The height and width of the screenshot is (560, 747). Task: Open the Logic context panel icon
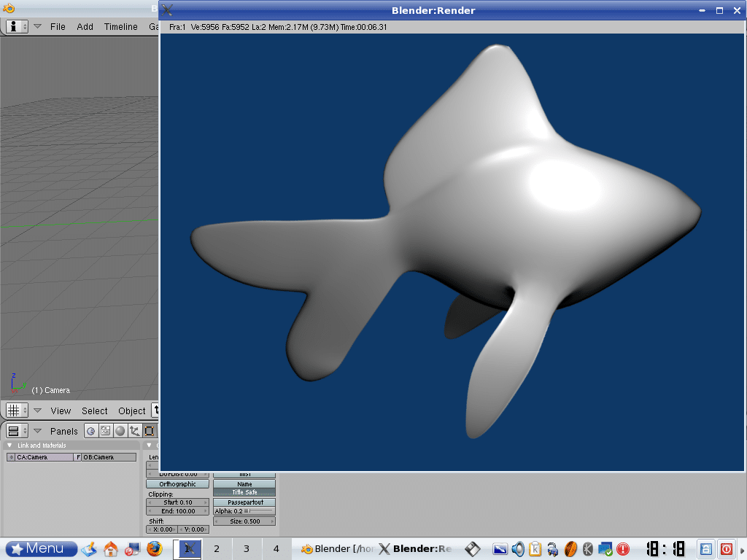point(91,431)
